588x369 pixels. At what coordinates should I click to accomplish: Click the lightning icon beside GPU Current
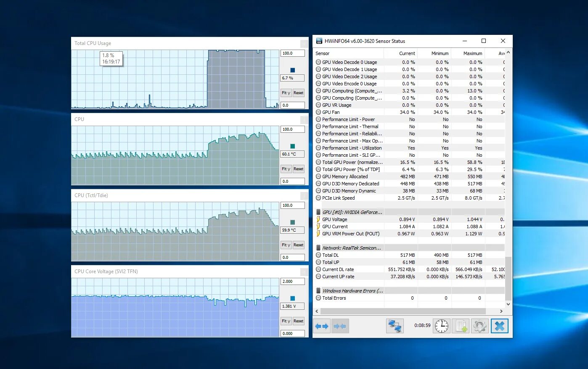tap(318, 227)
